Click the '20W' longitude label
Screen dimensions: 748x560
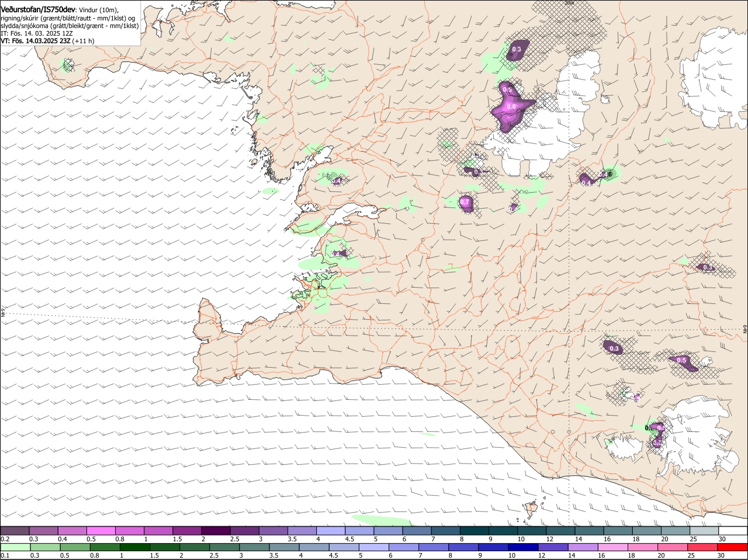570,3
